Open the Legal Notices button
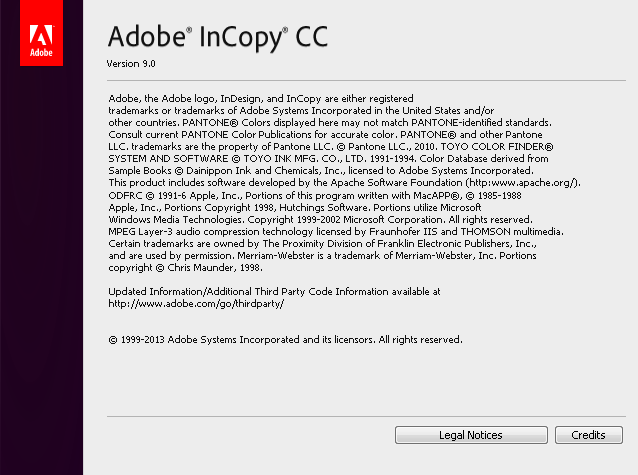The width and height of the screenshot is (638, 475). [471, 435]
